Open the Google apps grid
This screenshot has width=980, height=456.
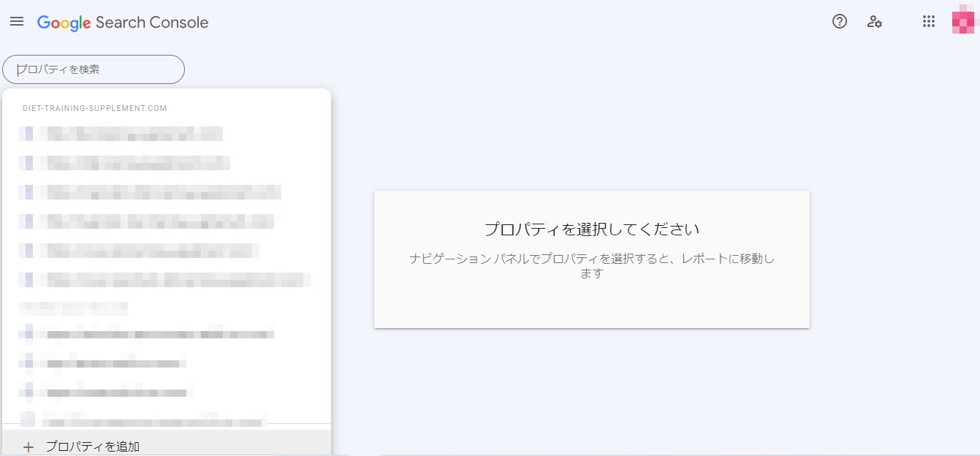coord(929,22)
